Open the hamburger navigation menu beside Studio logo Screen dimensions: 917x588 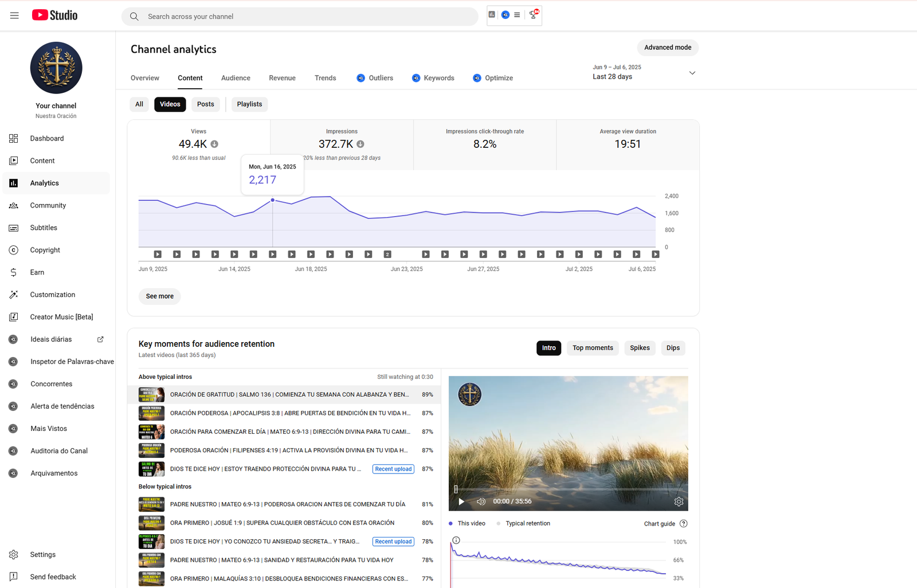(14, 15)
